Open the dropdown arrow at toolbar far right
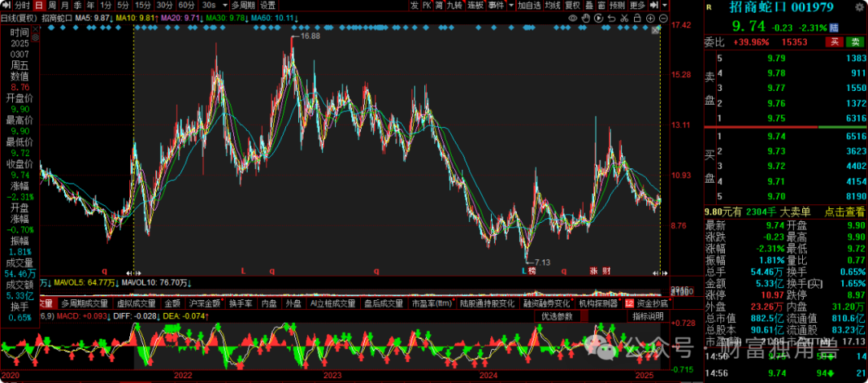Viewport: 868px width, 383px height. pos(665,5)
